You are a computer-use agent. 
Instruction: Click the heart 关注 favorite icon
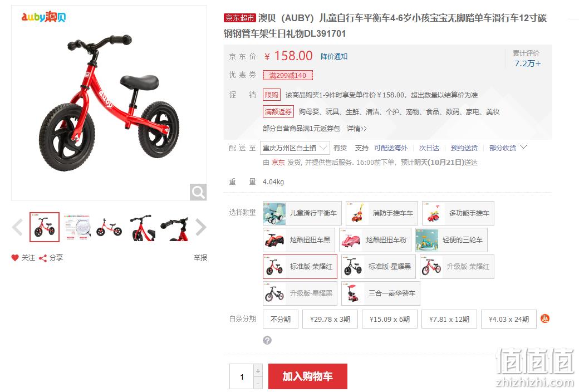[x=15, y=258]
